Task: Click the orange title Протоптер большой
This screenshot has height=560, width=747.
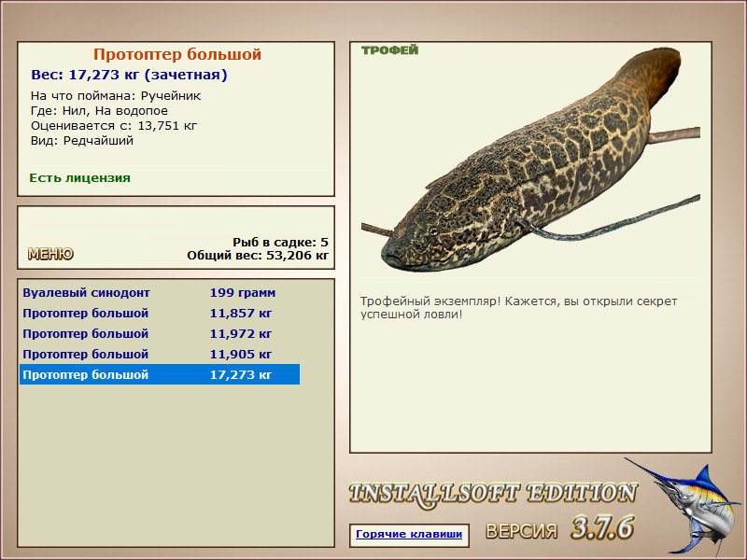Action: click(177, 54)
